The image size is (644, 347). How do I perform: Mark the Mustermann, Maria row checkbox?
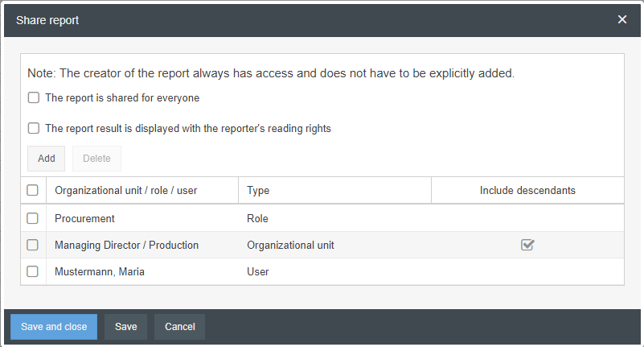(x=32, y=272)
